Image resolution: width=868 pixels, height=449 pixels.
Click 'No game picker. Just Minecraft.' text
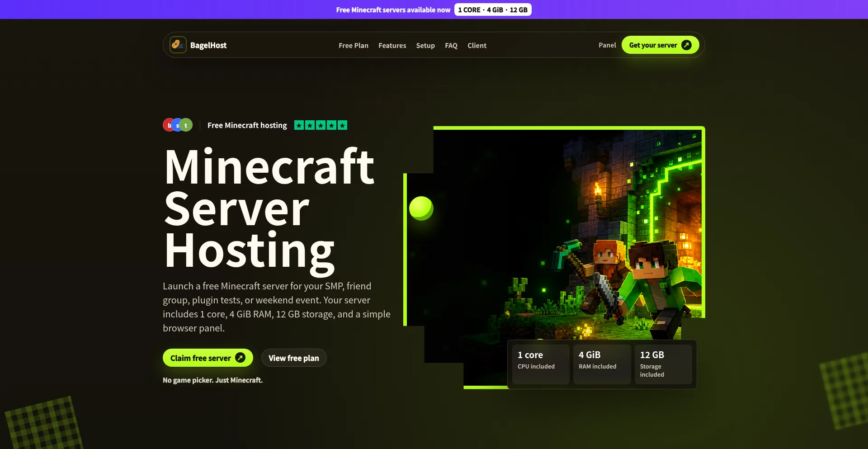[212, 380]
